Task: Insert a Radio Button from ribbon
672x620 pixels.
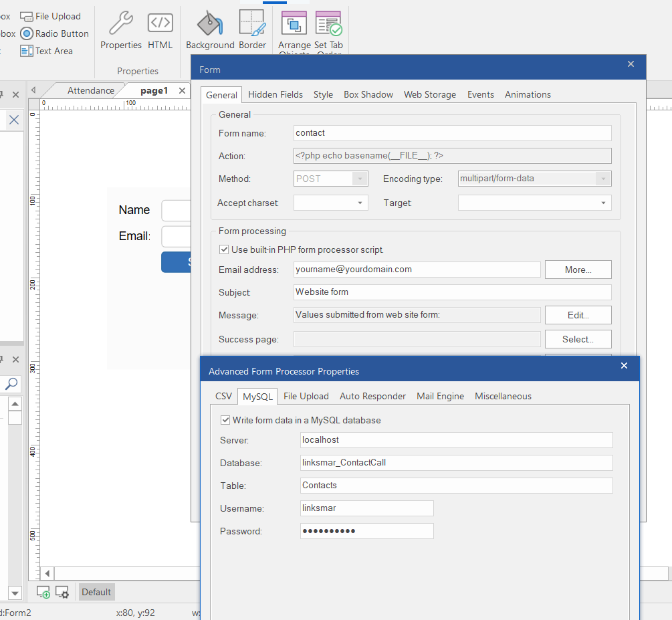Action: [x=54, y=33]
